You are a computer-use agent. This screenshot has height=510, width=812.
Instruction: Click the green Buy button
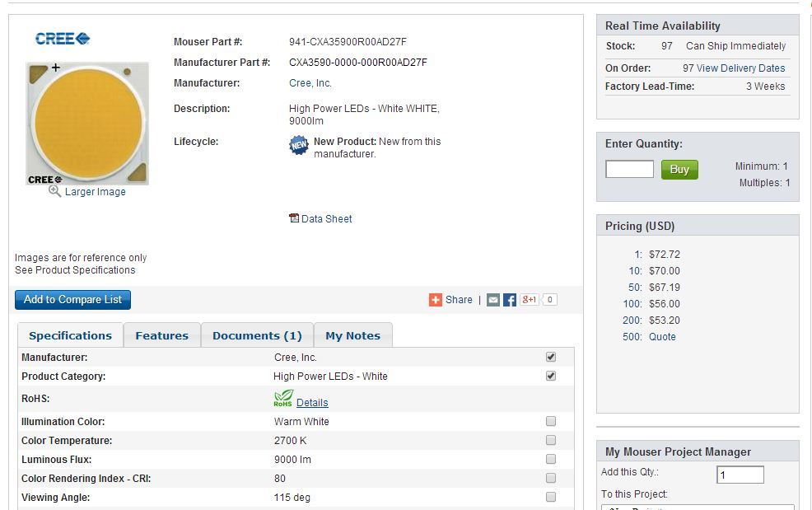coord(679,170)
